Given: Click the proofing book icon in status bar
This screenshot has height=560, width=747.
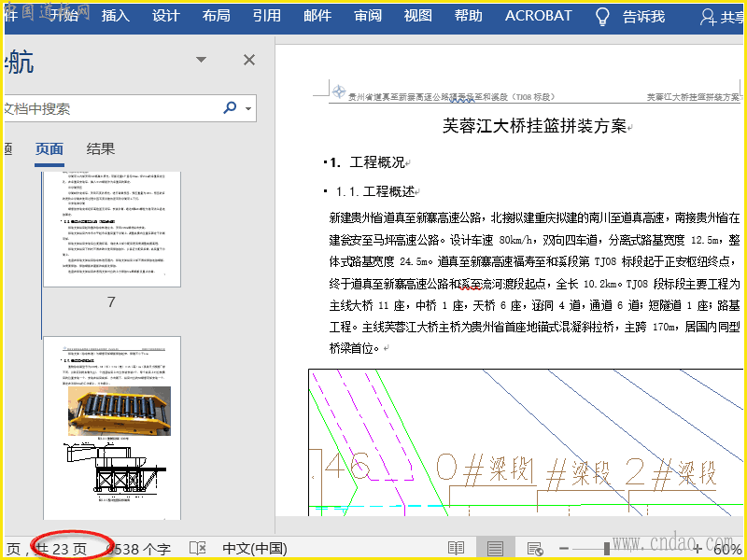Looking at the screenshot, I should point(197,548).
